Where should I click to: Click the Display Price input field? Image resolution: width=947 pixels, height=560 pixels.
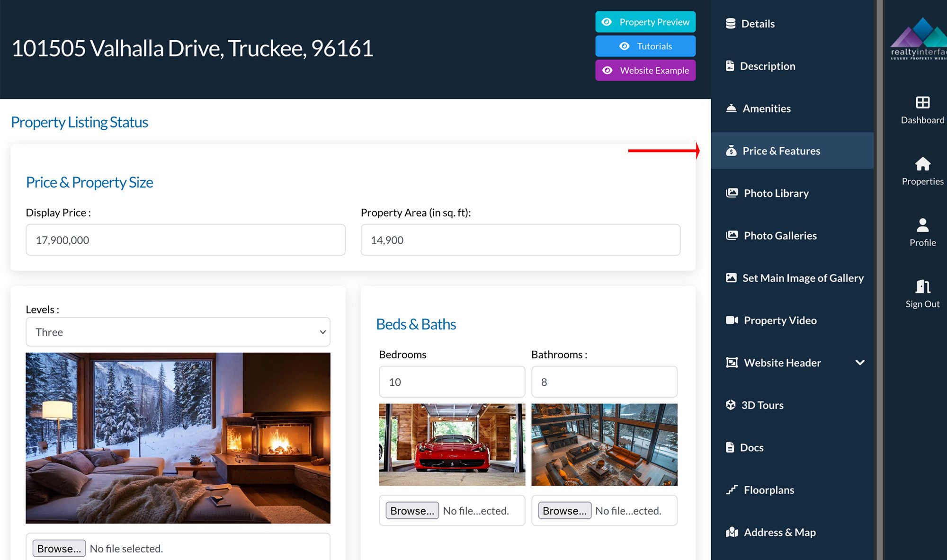point(185,240)
